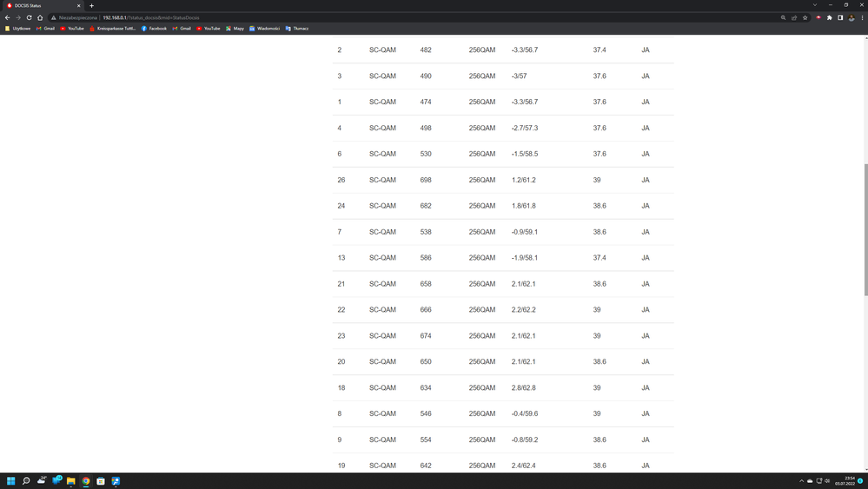868x489 pixels.
Task: Click the power value -2.7/57.3
Action: pos(525,128)
